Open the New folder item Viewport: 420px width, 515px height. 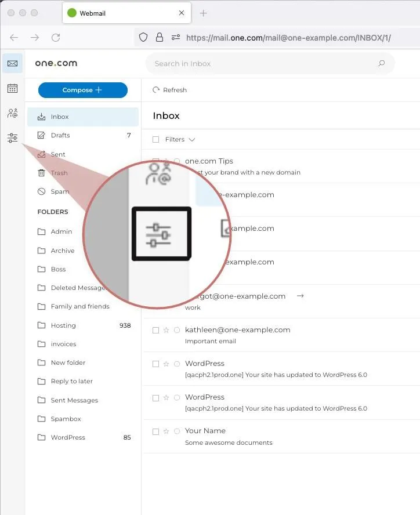pyautogui.click(x=83, y=362)
